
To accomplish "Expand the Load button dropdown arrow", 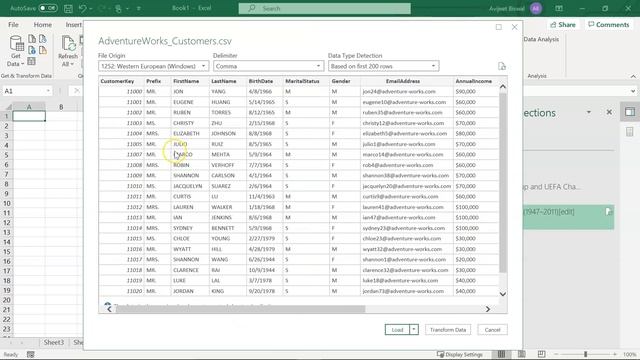I will coord(414,330).
